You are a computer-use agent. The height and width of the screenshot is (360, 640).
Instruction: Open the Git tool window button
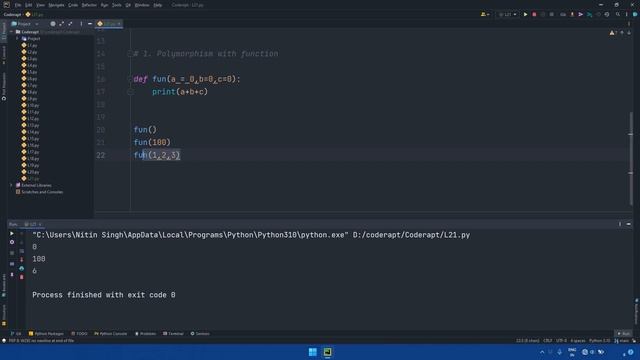(x=16, y=333)
